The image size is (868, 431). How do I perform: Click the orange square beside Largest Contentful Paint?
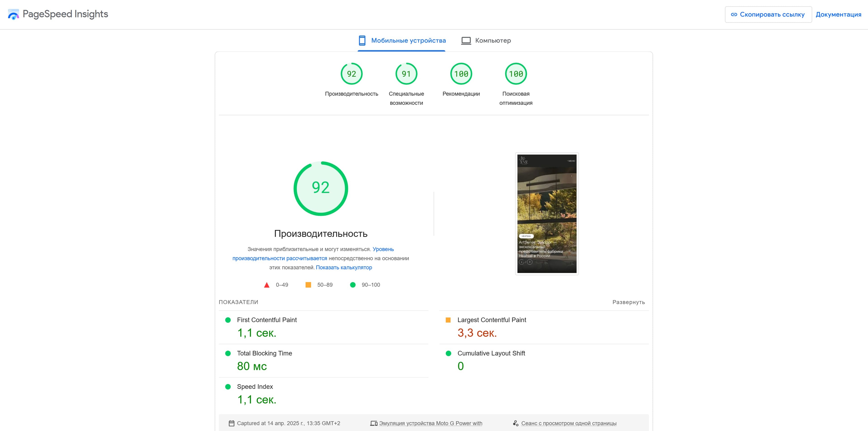448,320
